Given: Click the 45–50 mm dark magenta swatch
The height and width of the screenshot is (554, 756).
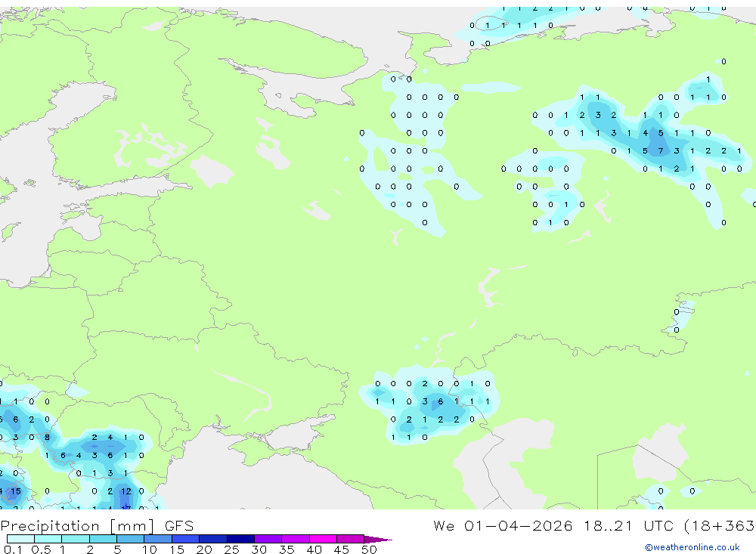Looking at the screenshot, I should tap(351, 539).
